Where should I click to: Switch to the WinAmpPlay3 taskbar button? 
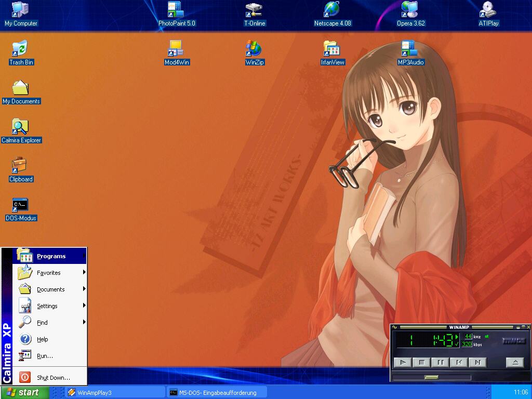(115, 393)
